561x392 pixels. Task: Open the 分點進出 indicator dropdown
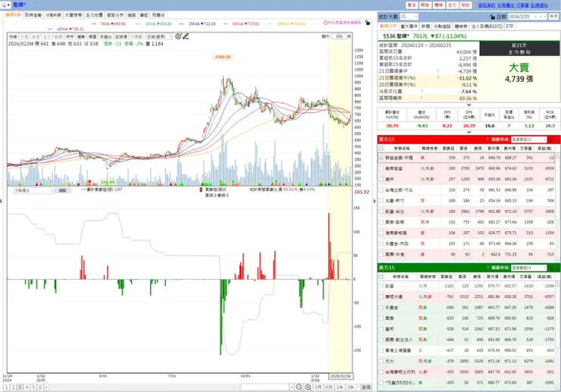33,190
